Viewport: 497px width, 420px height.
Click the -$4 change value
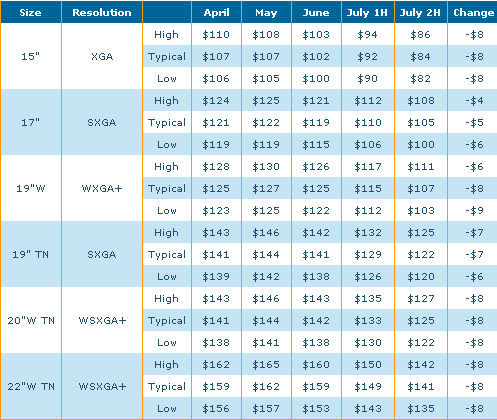[474, 100]
